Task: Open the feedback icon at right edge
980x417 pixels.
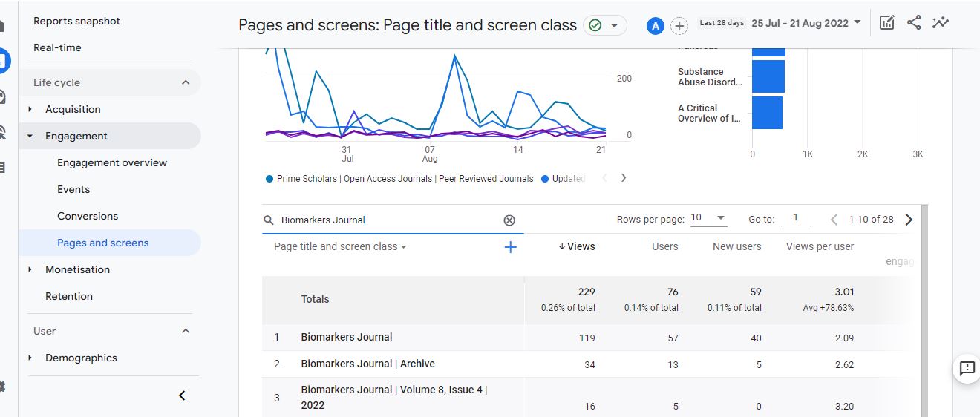Action: pos(967,368)
